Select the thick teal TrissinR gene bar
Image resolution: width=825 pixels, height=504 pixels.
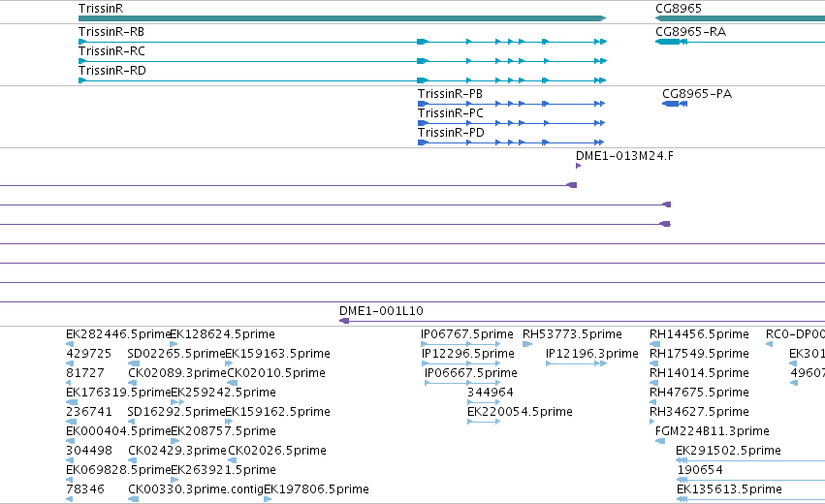coord(342,18)
